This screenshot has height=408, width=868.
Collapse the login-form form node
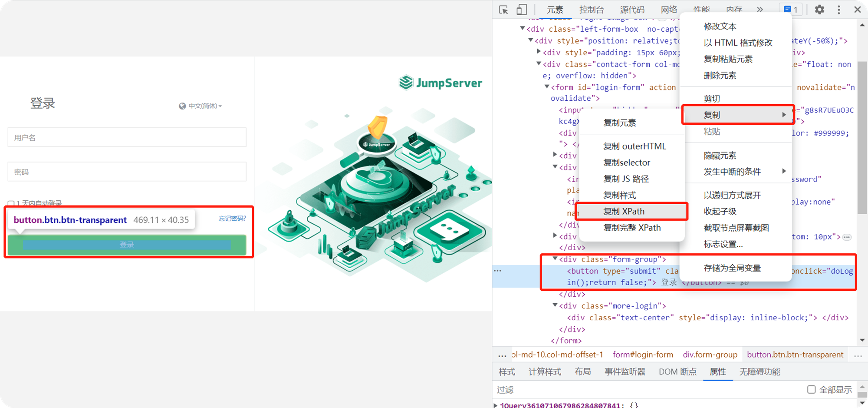547,86
